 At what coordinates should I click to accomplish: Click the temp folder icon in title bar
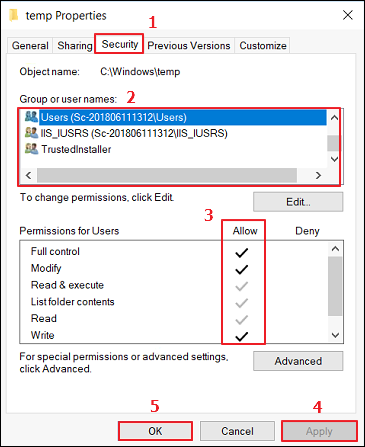(x=14, y=15)
